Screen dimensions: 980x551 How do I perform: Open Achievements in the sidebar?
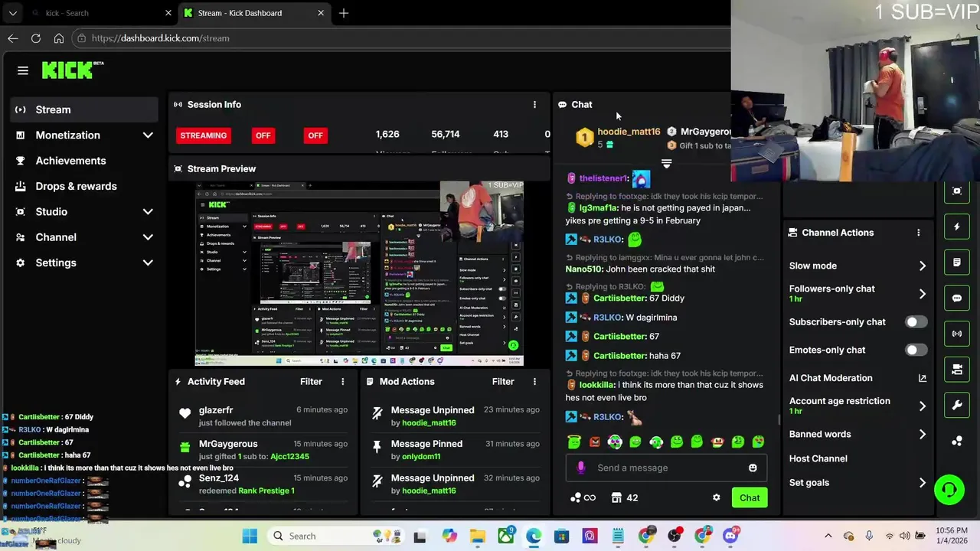click(x=84, y=161)
